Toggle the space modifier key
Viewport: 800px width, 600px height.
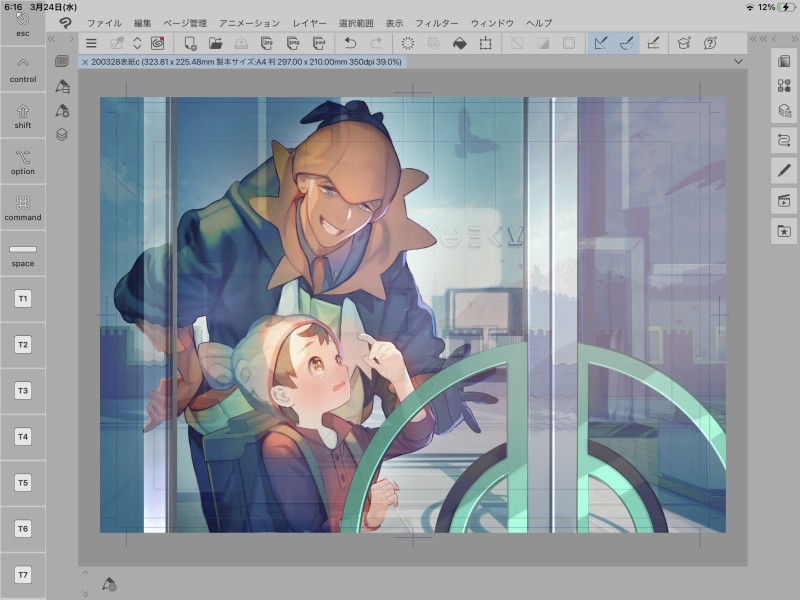pyautogui.click(x=23, y=254)
